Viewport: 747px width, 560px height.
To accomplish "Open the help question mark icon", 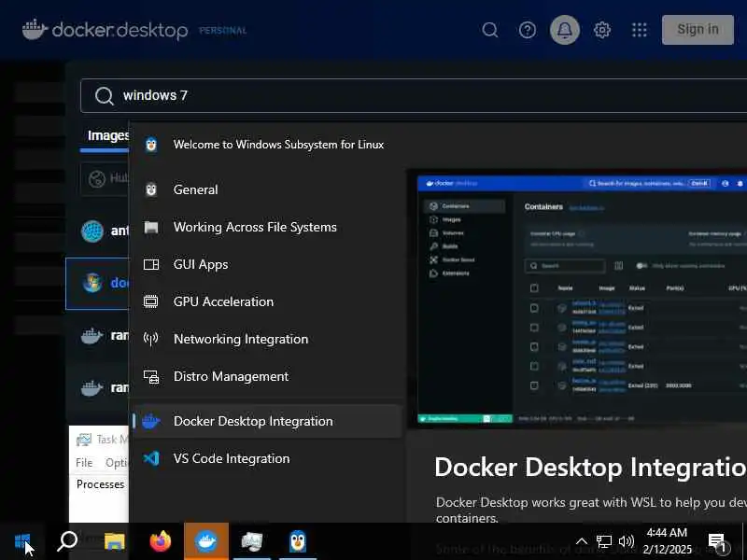I will [527, 30].
